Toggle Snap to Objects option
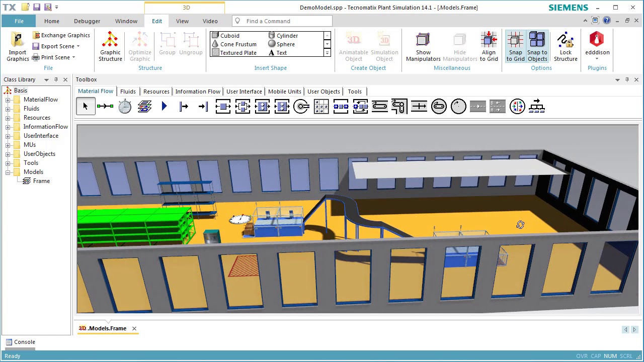This screenshot has height=362, width=644. point(537,47)
